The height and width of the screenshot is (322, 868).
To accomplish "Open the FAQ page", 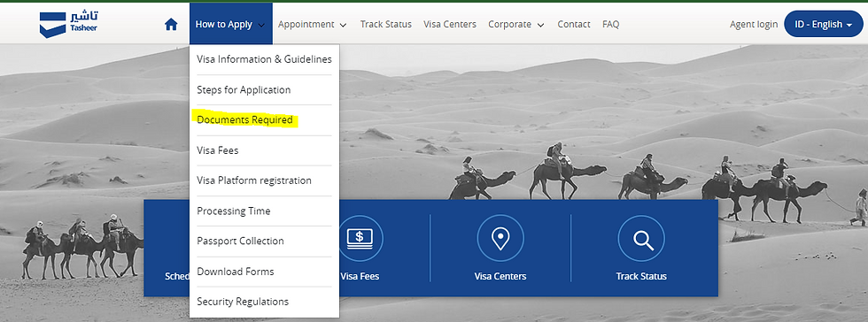I will [610, 25].
